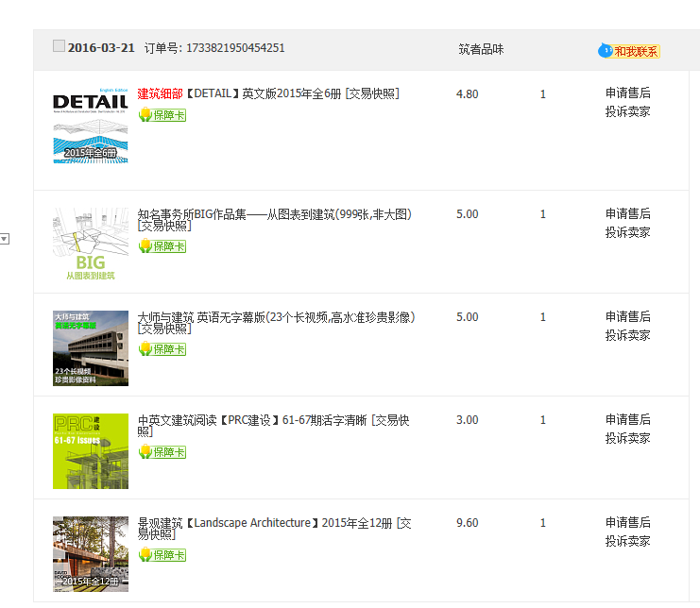Image resolution: width=700 pixels, height=608 pixels.
Task: Open Landscape Architecture 2015 thumbnail image
Action: (x=91, y=554)
